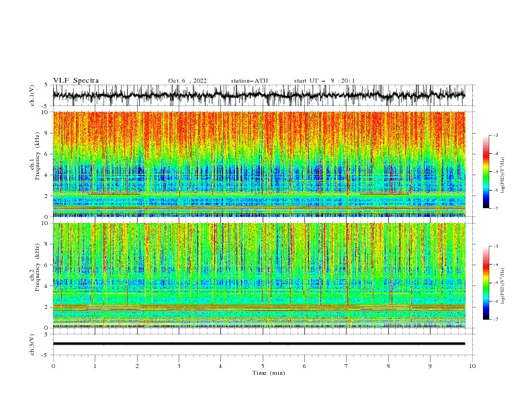Select the "Oct. 6 , 2022" date label
Viewport: 532px width, 411px height.
(x=187, y=81)
